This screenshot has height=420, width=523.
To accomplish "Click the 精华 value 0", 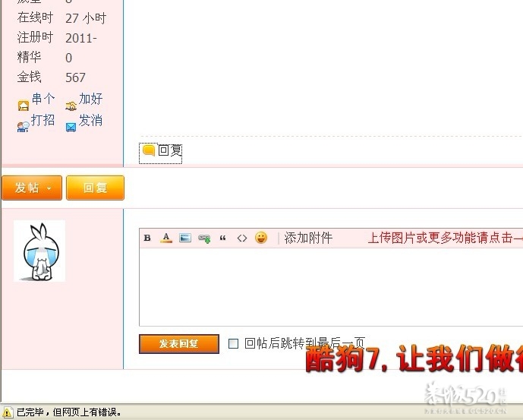I will tap(69, 58).
